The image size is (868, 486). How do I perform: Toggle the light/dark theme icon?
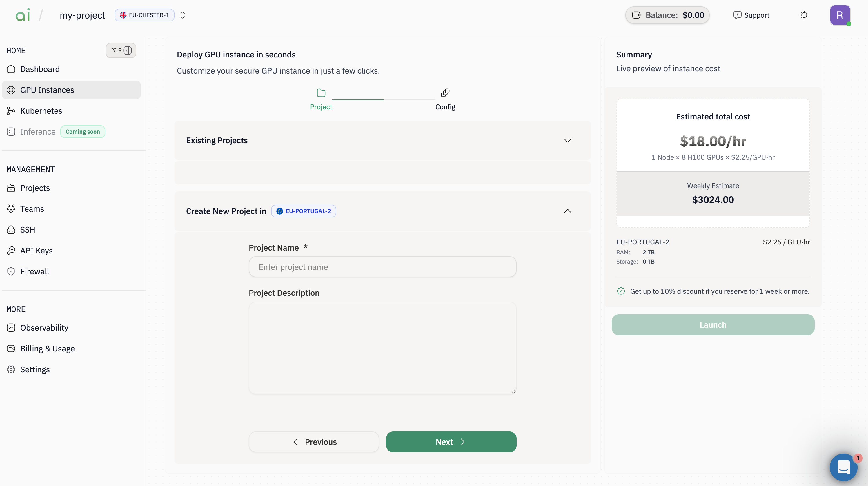click(x=804, y=15)
